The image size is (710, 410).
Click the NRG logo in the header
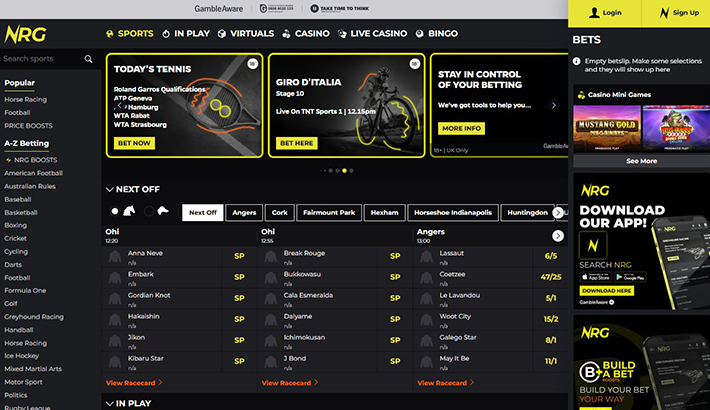(x=25, y=34)
